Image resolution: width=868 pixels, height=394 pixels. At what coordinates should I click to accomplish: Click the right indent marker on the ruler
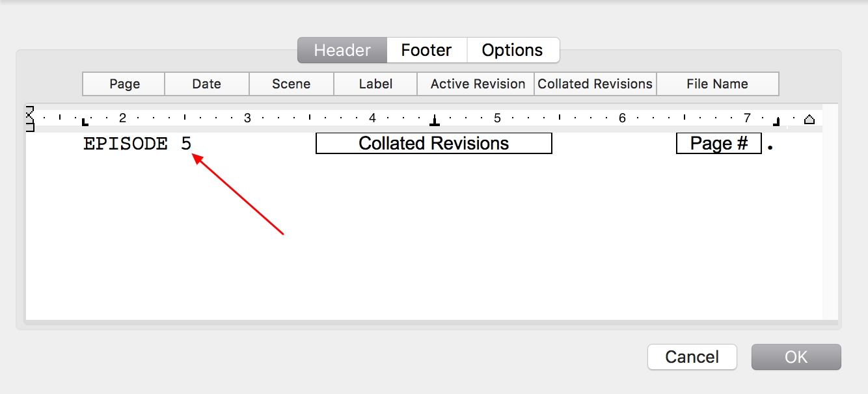(x=809, y=120)
